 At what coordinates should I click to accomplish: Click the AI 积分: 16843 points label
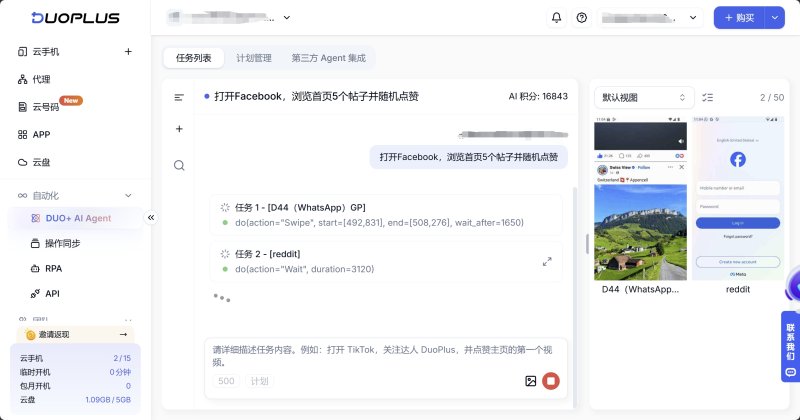point(538,96)
